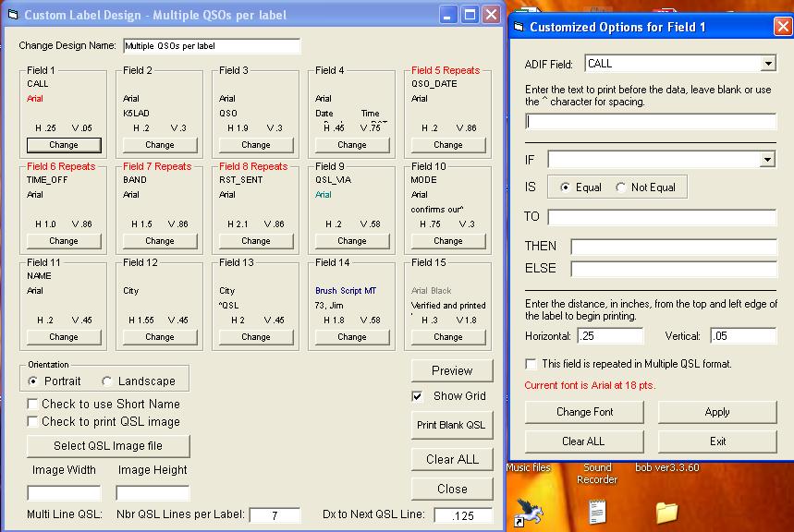This screenshot has height=532, width=794.
Task: Select the Portrait orientation radio button
Action: (33, 381)
